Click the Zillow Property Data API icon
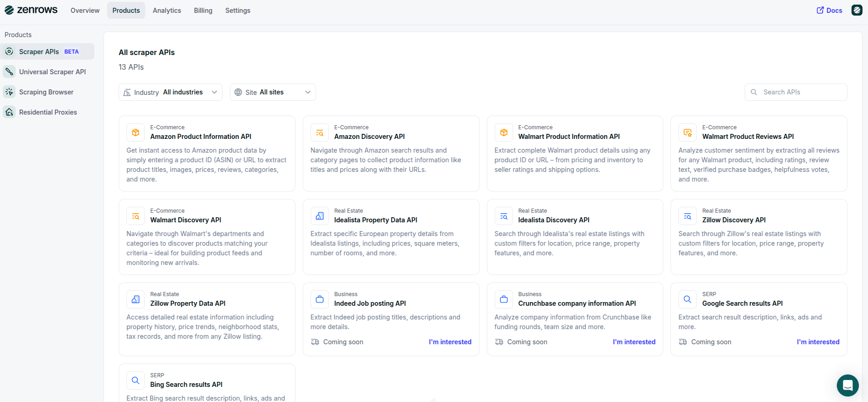 pyautogui.click(x=136, y=299)
